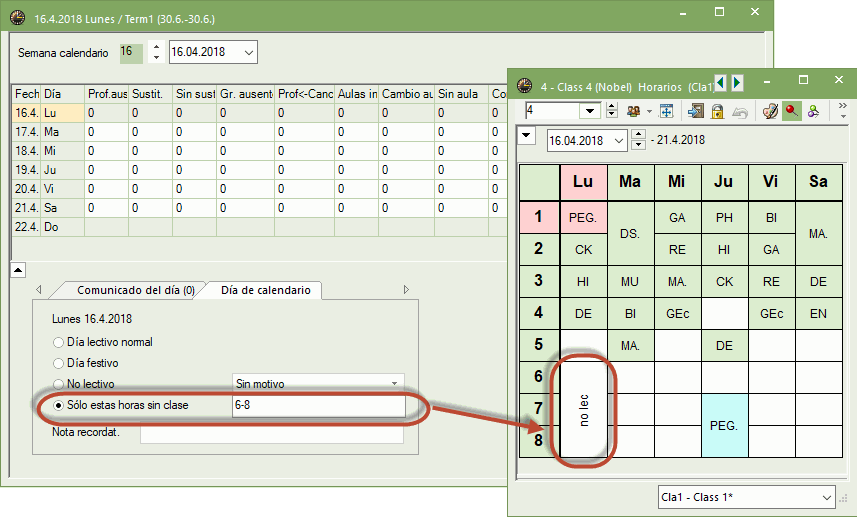
Task: Open the small dropdown arrow beside class icon
Action: click(x=649, y=111)
